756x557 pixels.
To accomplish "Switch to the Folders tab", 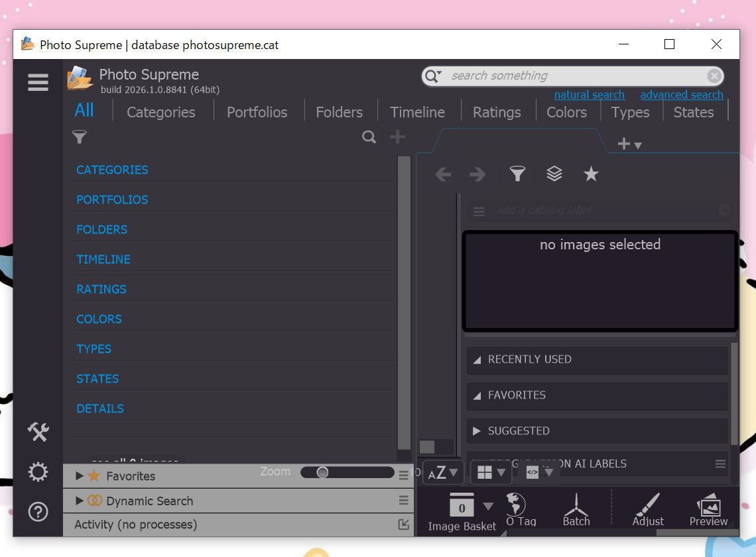I will tap(339, 112).
